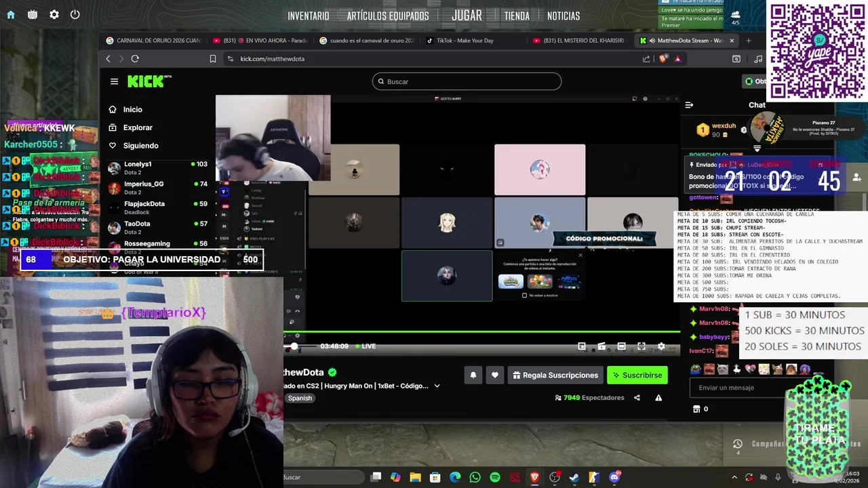Viewport: 868px width, 488px height.
Task: Switch to EN VIVO AHORA YouTube tab
Action: [260, 41]
